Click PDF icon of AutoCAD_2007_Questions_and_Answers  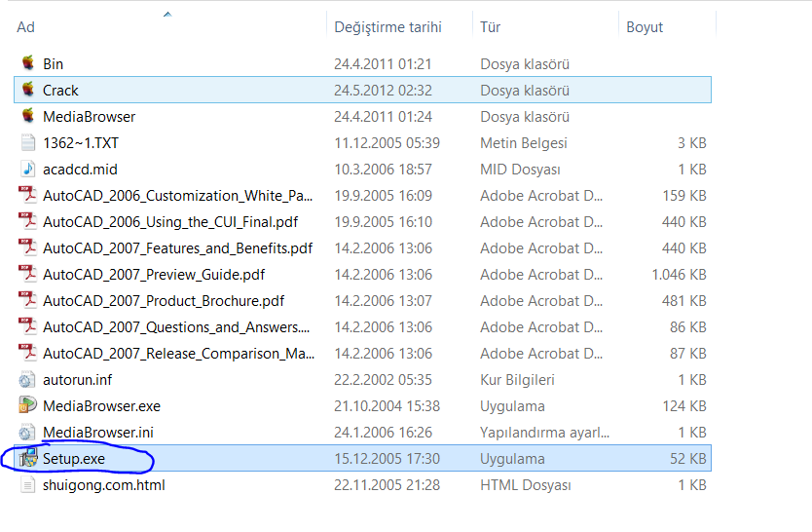28,326
